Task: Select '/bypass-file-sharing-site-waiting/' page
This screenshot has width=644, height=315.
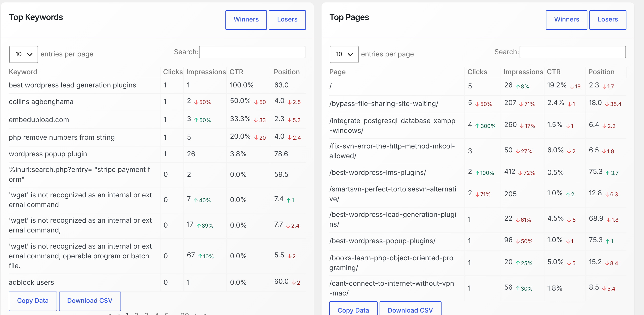Action: tap(383, 104)
